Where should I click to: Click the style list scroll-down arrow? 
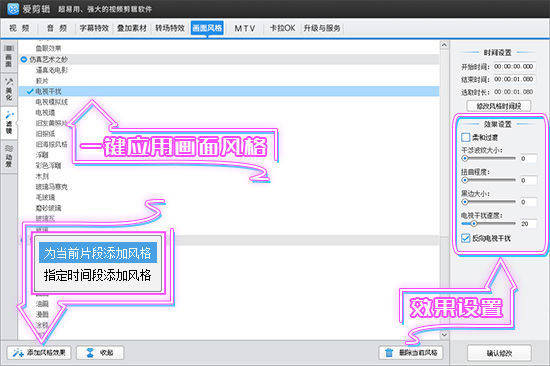click(444, 334)
